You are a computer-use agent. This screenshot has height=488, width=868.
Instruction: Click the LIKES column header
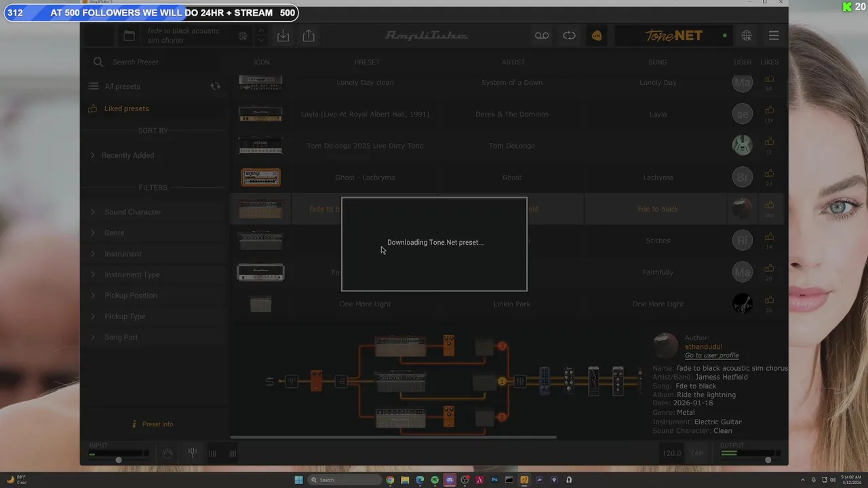770,62
